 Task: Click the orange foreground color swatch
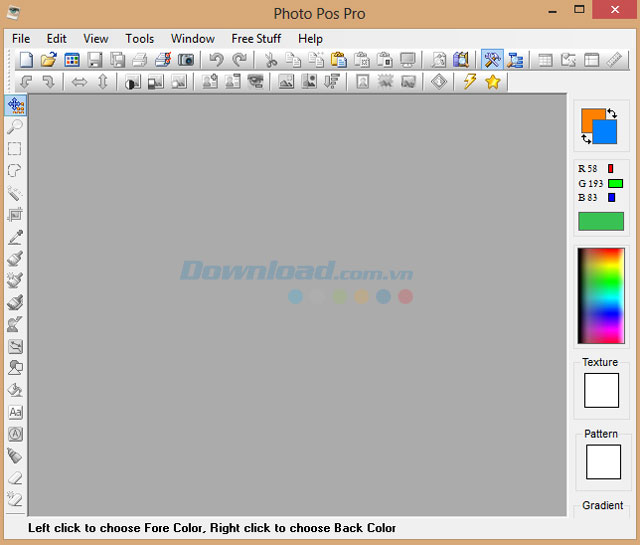590,119
